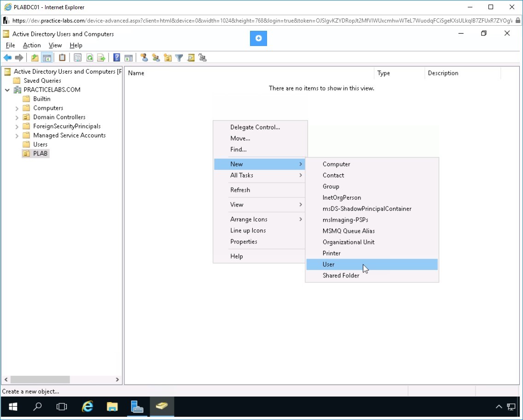Click the network icon in system tray
The width and height of the screenshot is (523, 420).
pyautogui.click(x=511, y=406)
